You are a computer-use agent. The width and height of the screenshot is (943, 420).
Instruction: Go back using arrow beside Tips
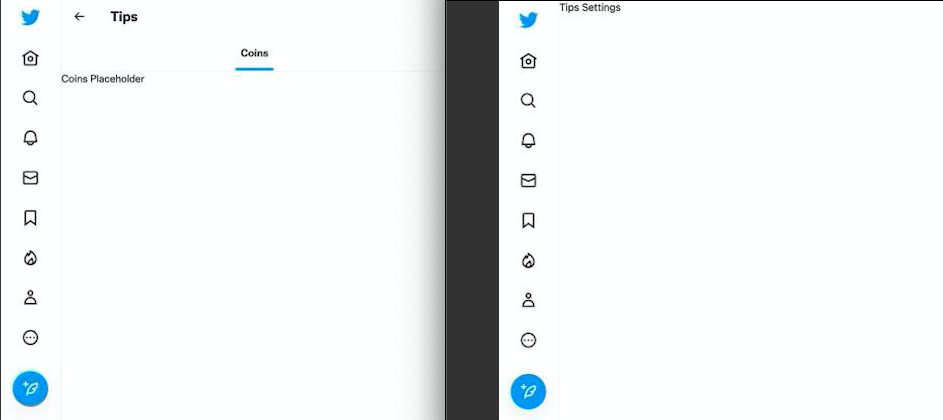[x=79, y=17]
